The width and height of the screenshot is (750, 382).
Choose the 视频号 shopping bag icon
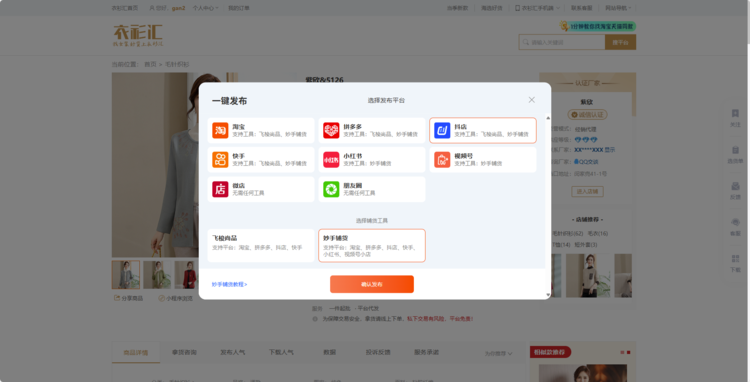(x=442, y=160)
